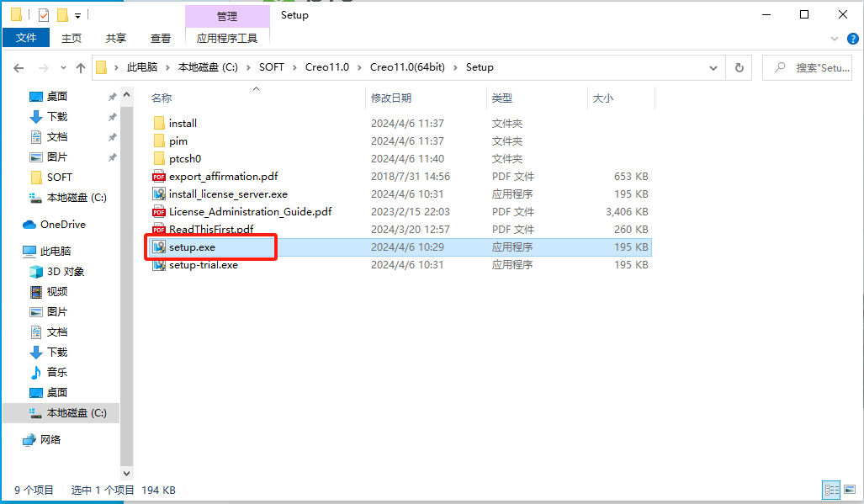Open the recent locations dropdown arrow
The height and width of the screenshot is (504, 864).
pos(63,68)
